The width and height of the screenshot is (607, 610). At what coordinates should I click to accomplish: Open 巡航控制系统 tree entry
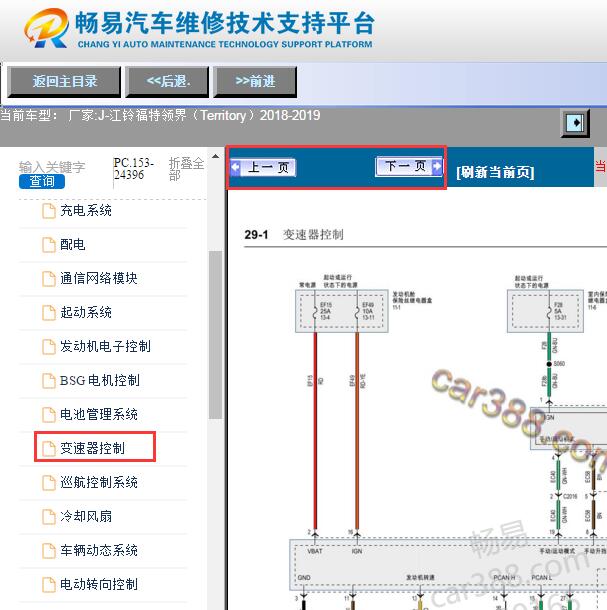point(98,482)
